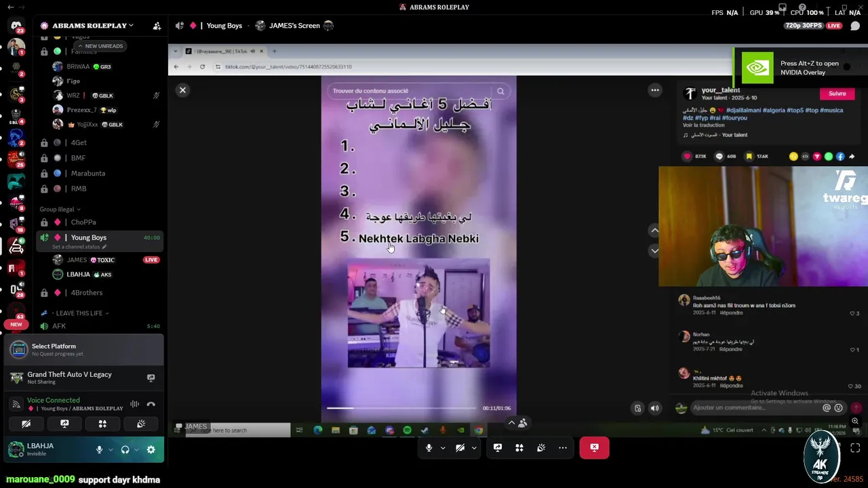Toggle TikTok video volume speaker icon
Screen dimensions: 868x488
click(x=654, y=408)
